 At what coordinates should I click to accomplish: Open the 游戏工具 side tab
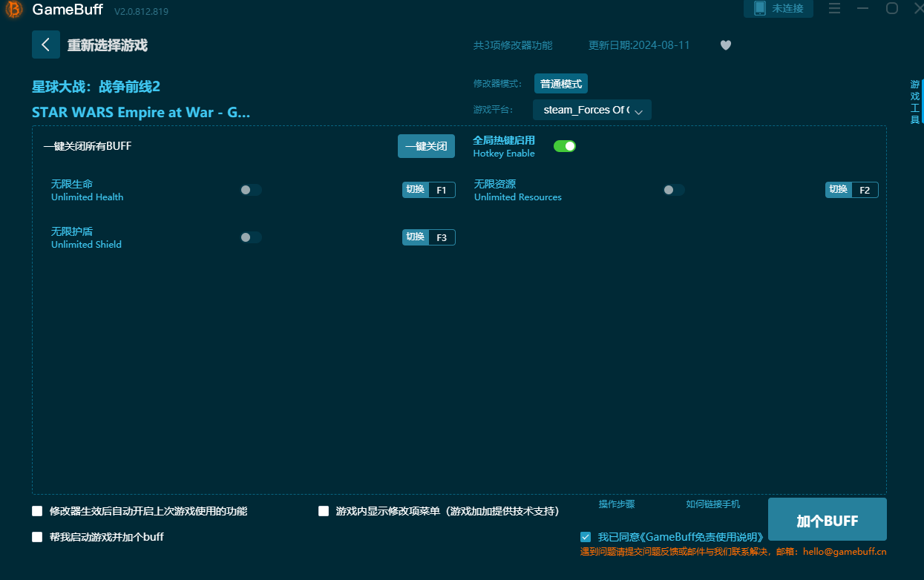(916, 102)
